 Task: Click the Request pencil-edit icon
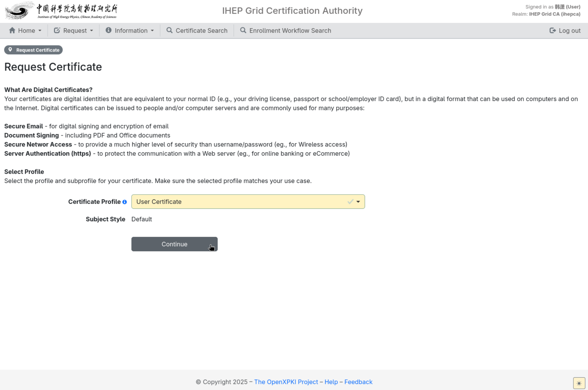(57, 30)
